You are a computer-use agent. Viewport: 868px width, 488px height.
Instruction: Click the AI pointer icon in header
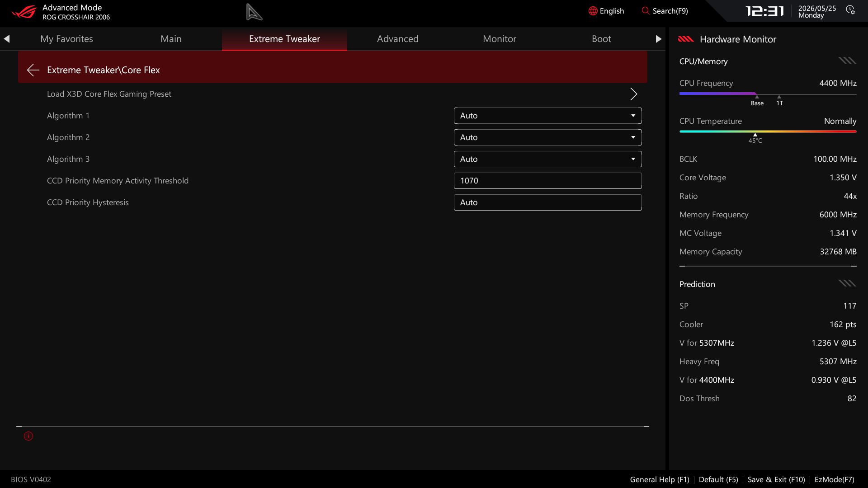pos(254,12)
